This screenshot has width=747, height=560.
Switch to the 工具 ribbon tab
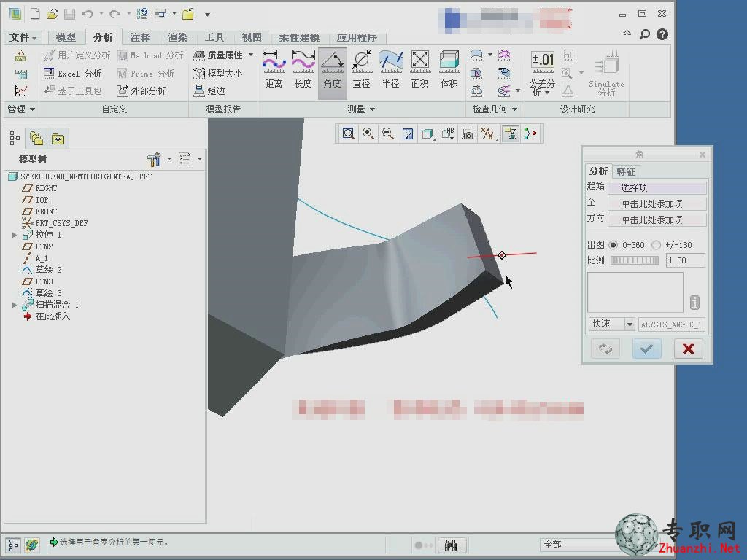(x=214, y=37)
